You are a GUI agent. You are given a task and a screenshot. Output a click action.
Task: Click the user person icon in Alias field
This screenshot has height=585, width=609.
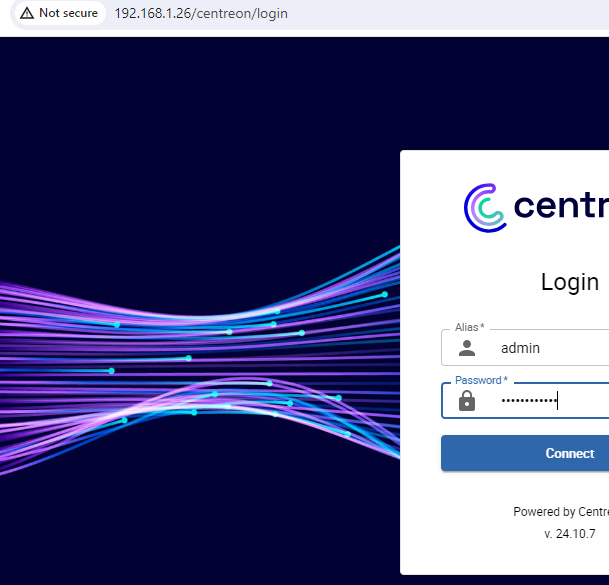[x=467, y=348]
